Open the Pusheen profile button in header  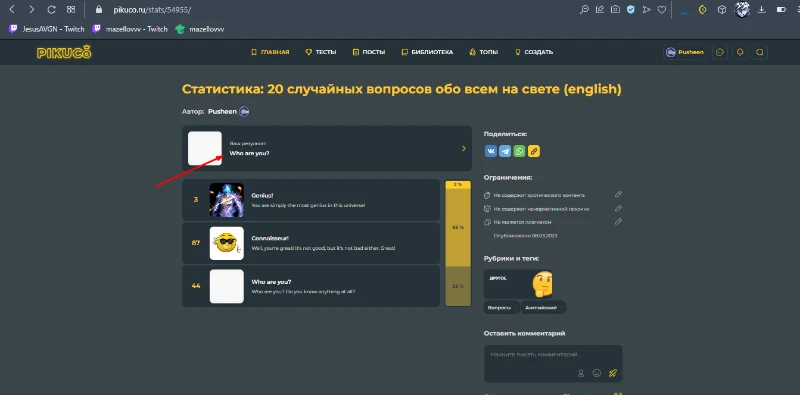[686, 52]
